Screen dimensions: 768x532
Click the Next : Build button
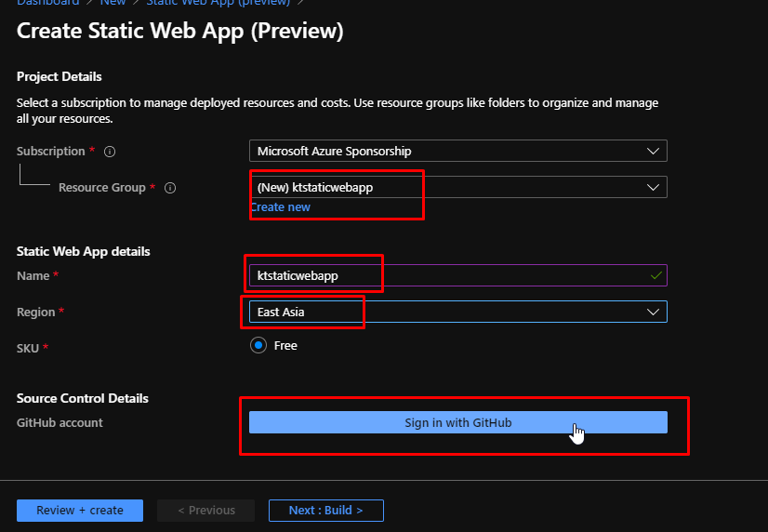326,511
